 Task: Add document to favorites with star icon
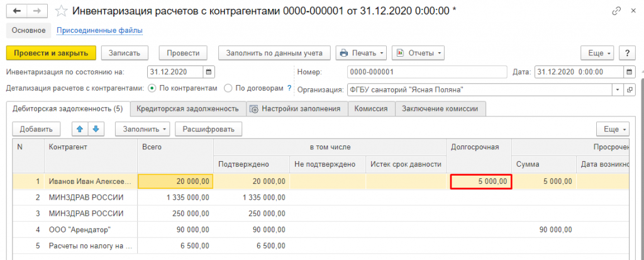point(61,11)
